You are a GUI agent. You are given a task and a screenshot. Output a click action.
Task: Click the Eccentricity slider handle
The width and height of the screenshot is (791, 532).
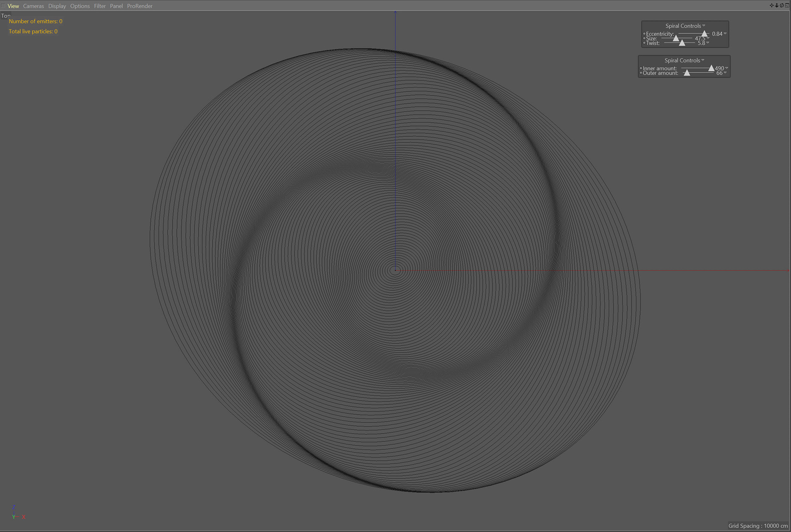click(x=704, y=34)
